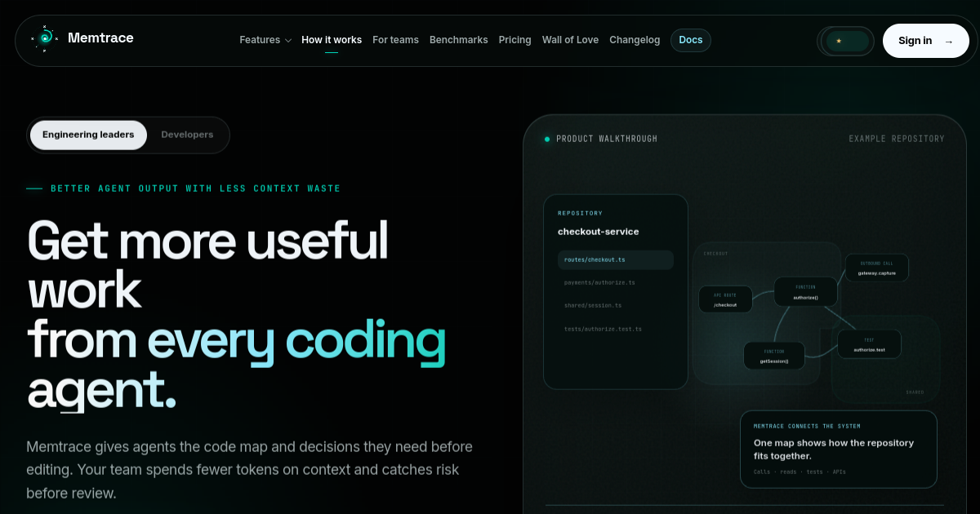
Task: Click the Memtrace logo icon
Action: [45, 38]
